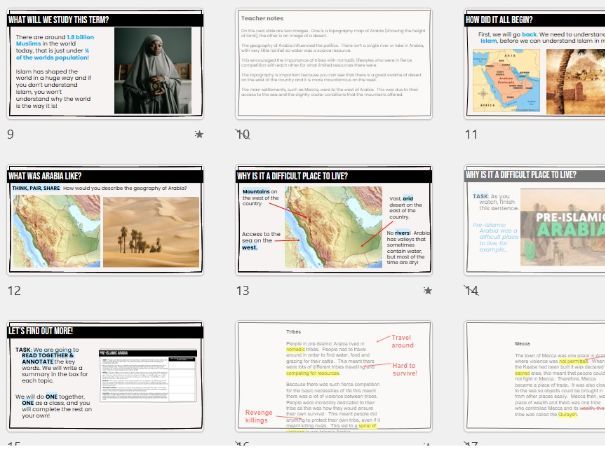This screenshot has width=605, height=454.
Task: Select slide 9 'What will we study this term?'
Action: point(105,64)
